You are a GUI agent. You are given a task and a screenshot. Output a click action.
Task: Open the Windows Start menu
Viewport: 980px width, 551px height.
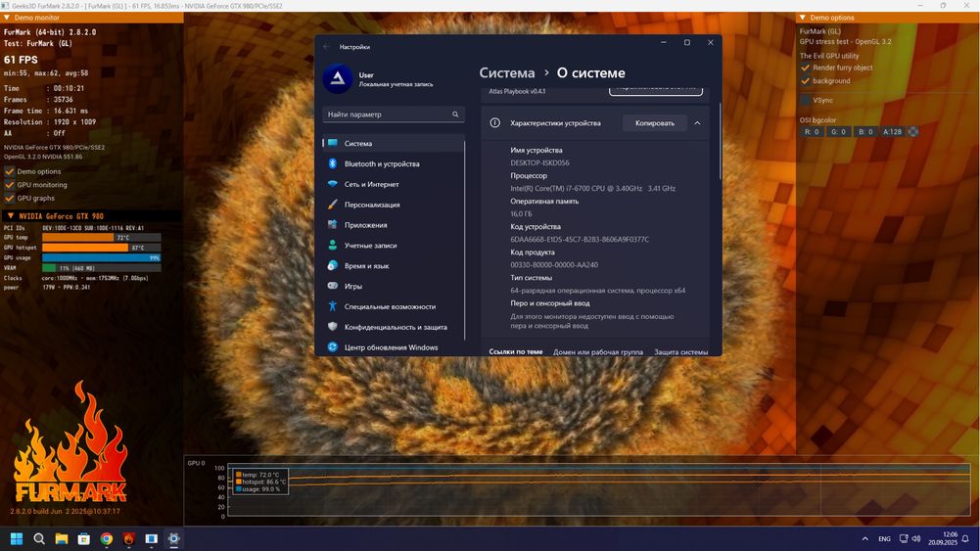(17, 538)
